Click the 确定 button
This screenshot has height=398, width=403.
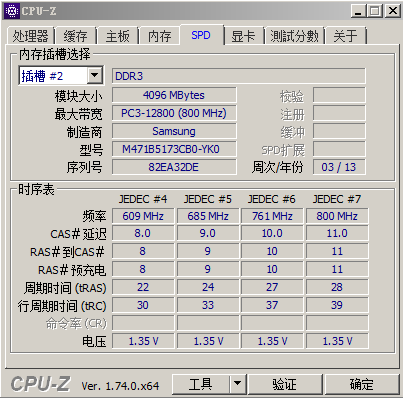[361, 384]
